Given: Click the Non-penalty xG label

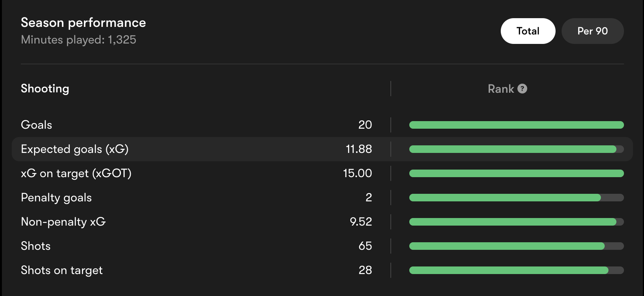Looking at the screenshot, I should point(63,222).
